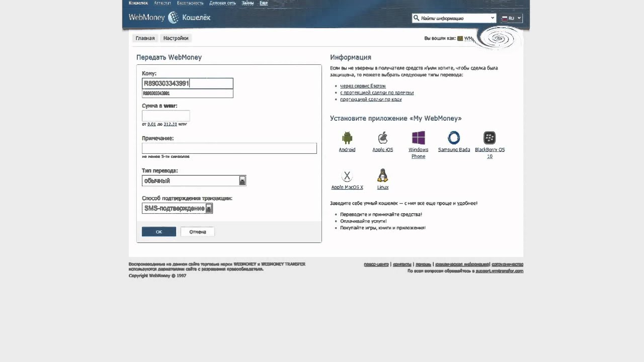644x362 pixels.
Task: Focus the 'Кому' recipient input field
Action: click(188, 83)
